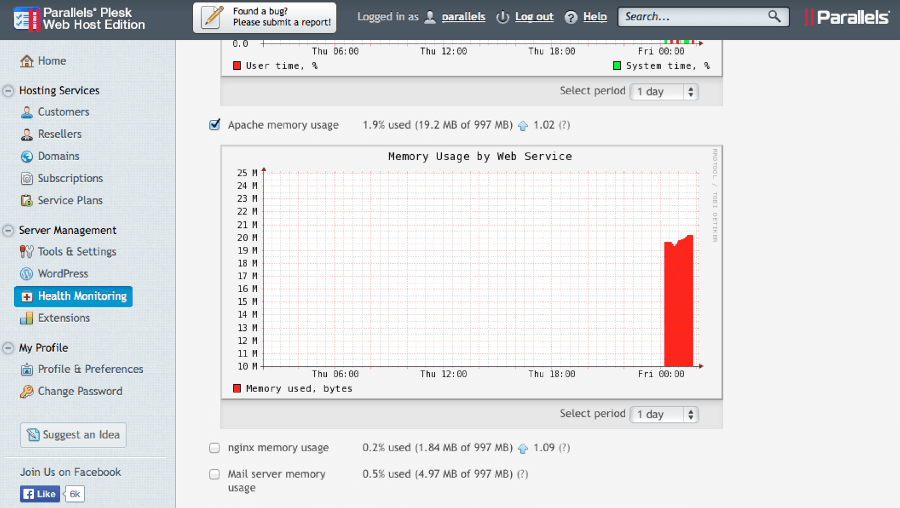Screen dimensions: 900x508
Task: Click the nginx usage trend arrow icon
Action: pos(523,448)
